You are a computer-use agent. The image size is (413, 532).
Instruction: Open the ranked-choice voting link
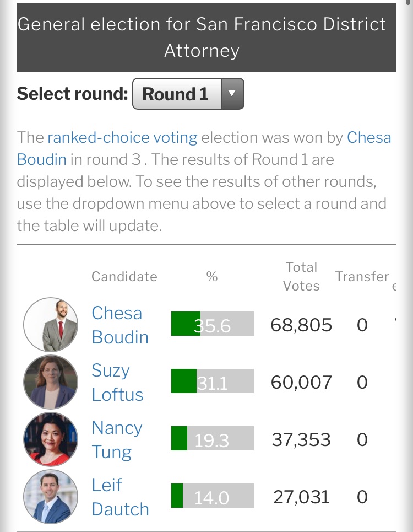tap(122, 137)
